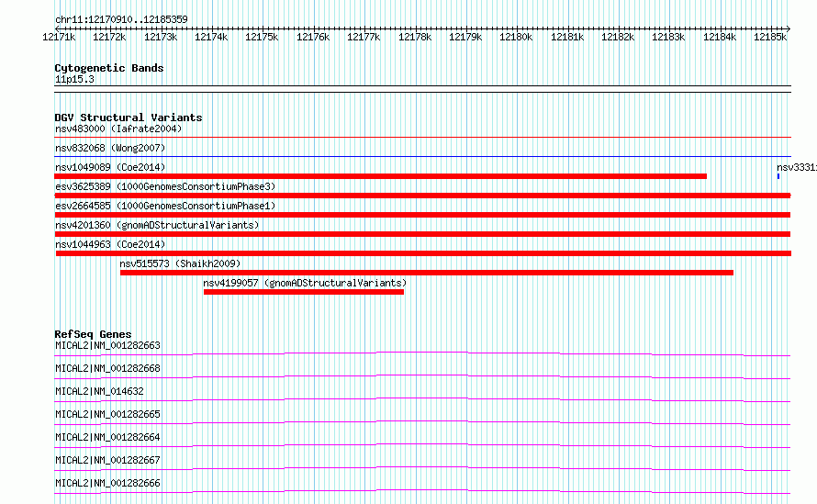Image resolution: width=817 pixels, height=504 pixels.
Task: Open variant nsv4201360 (gnomADStructuralVariants) label
Action: coord(157,225)
